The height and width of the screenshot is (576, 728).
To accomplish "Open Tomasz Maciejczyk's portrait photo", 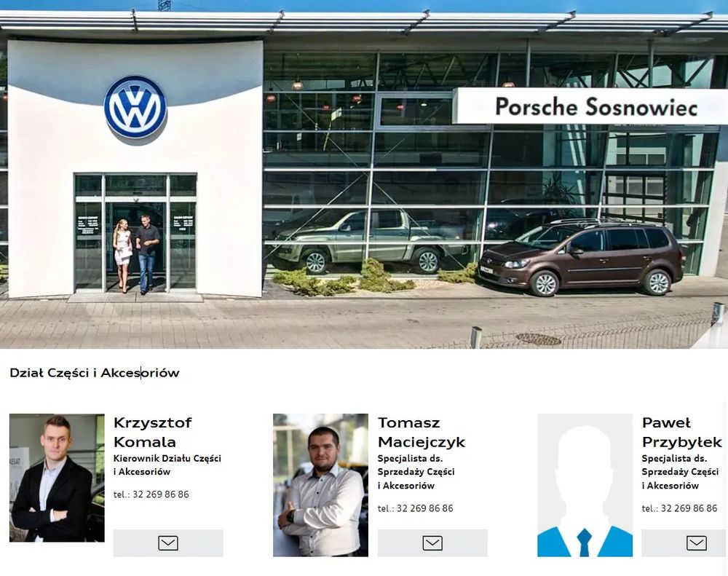I will [321, 485].
